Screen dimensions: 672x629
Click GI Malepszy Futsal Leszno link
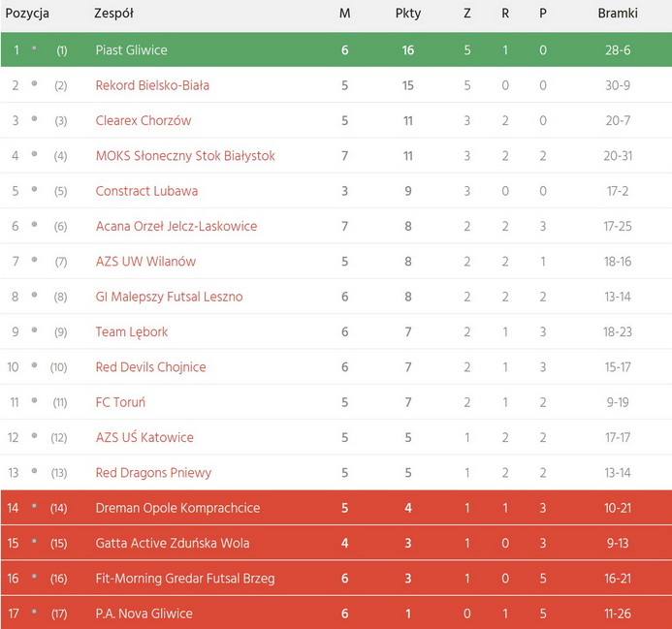(x=169, y=297)
